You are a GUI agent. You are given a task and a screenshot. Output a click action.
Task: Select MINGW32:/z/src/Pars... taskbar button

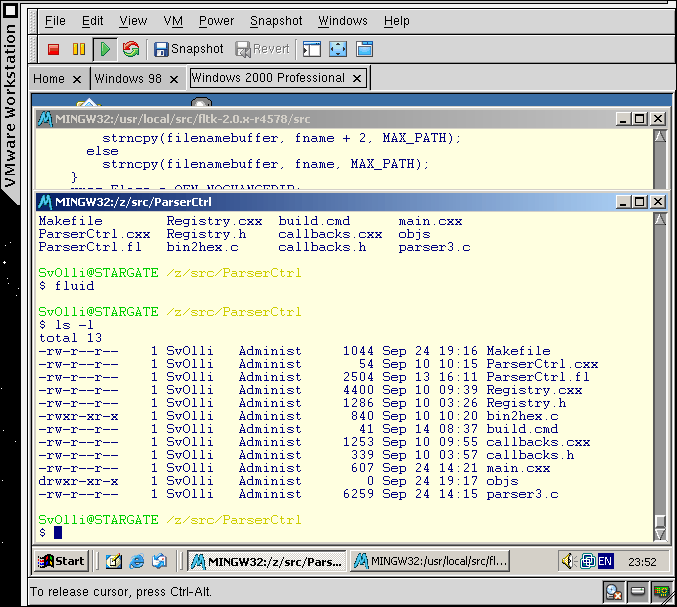(x=266, y=561)
